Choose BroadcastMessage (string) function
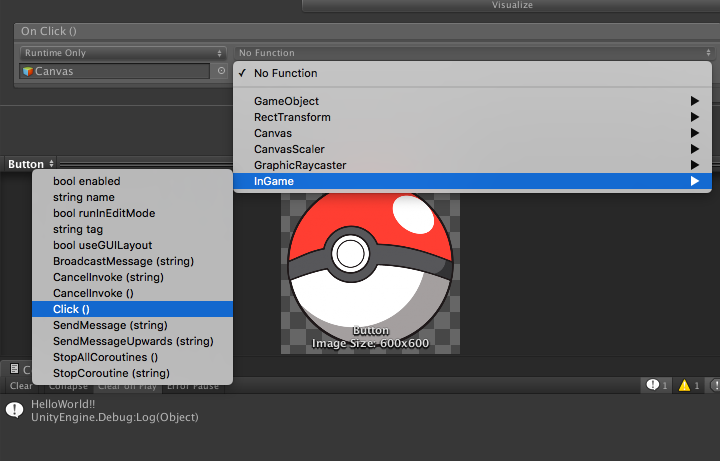Image resolution: width=720 pixels, height=461 pixels. (x=132, y=261)
